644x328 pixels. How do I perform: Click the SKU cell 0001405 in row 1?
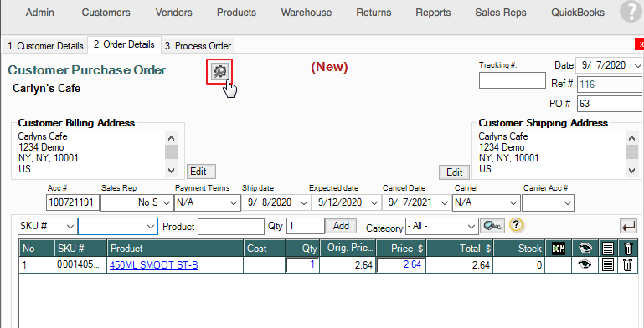click(x=80, y=265)
